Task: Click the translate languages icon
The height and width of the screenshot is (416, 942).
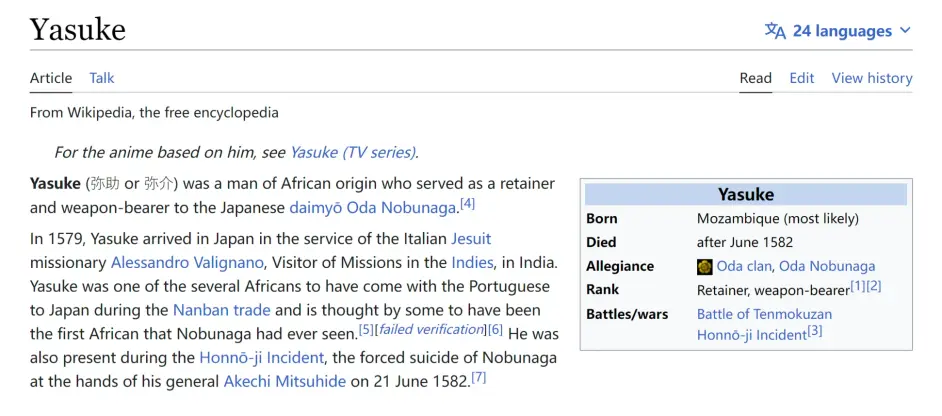Action: (x=775, y=31)
